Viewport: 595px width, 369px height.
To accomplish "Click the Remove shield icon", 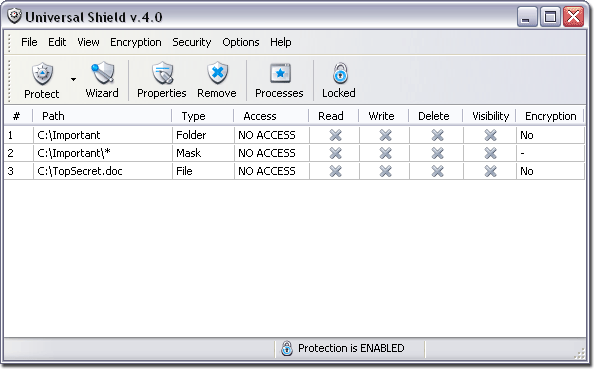I will [217, 73].
